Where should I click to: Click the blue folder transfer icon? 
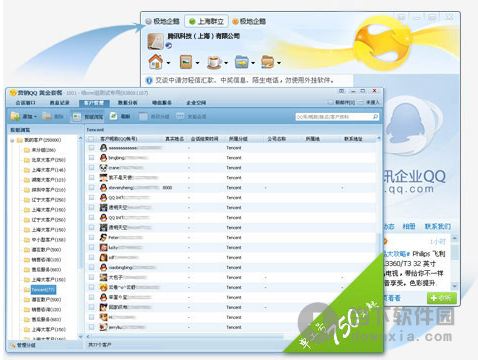[242, 62]
